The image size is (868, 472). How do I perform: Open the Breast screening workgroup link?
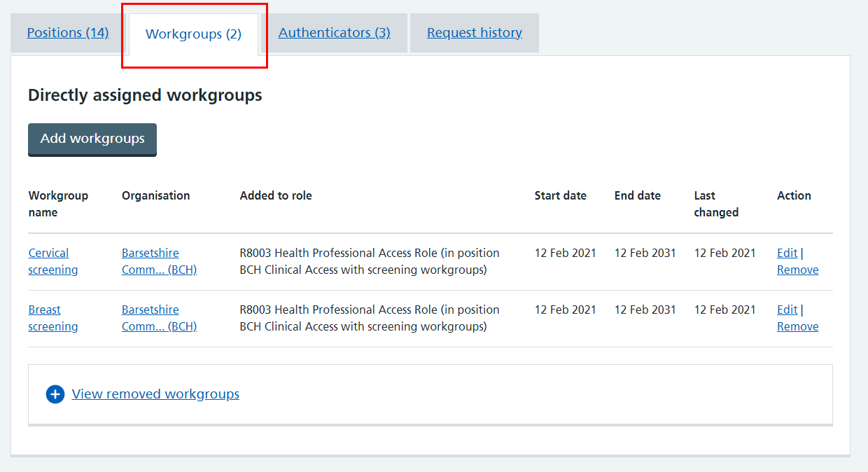(x=53, y=318)
